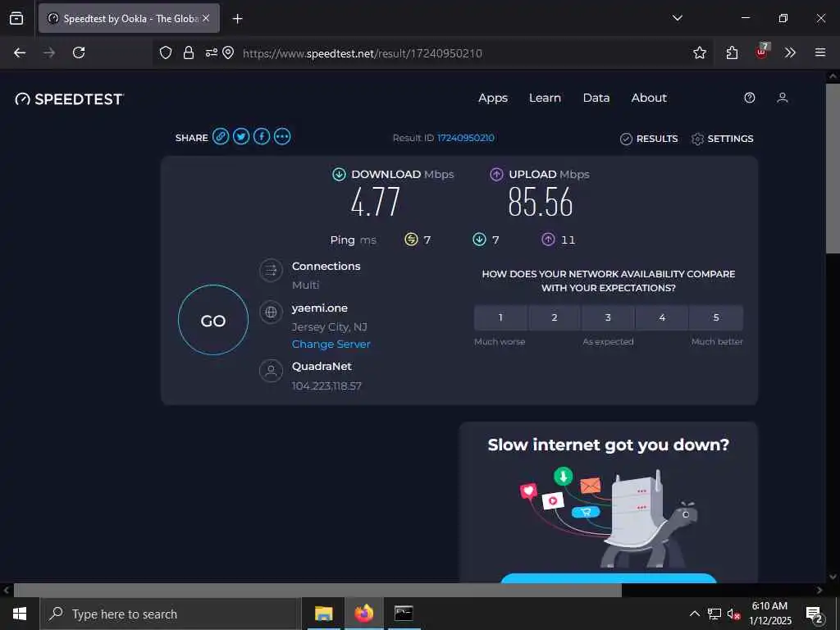Image resolution: width=840 pixels, height=630 pixels.
Task: Open the RESULTS page
Action: (649, 139)
